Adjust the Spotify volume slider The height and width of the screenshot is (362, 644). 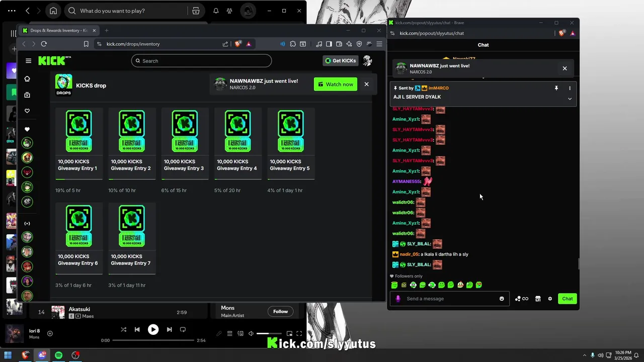tap(269, 333)
